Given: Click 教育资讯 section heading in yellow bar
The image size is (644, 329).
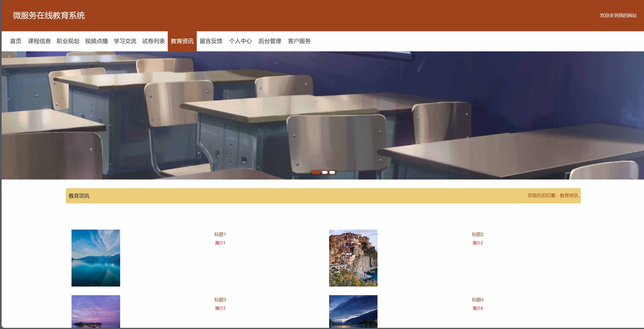Looking at the screenshot, I should 79,196.
